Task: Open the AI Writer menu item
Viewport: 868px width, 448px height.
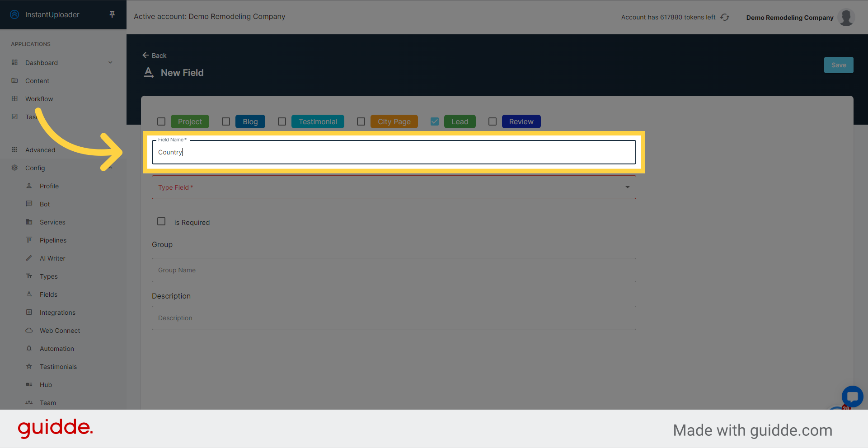Action: [x=52, y=258]
